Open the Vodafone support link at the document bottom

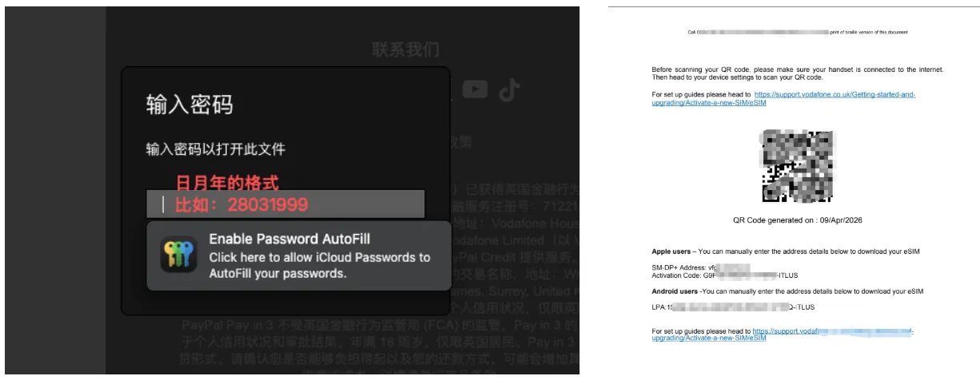coord(783,334)
